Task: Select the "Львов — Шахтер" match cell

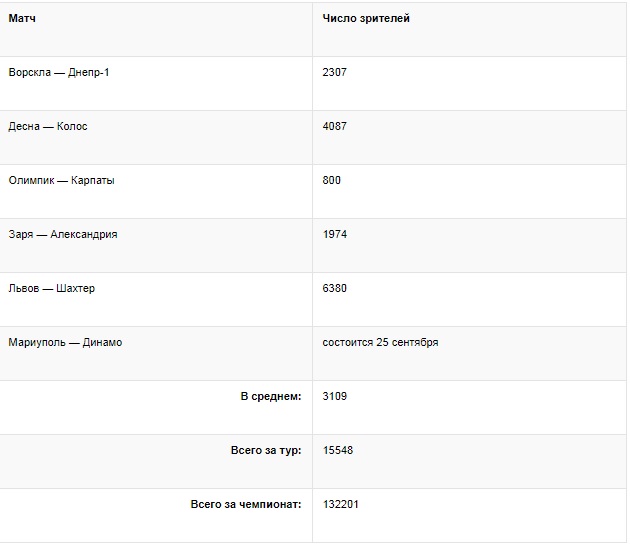Action: pyautogui.click(x=52, y=289)
